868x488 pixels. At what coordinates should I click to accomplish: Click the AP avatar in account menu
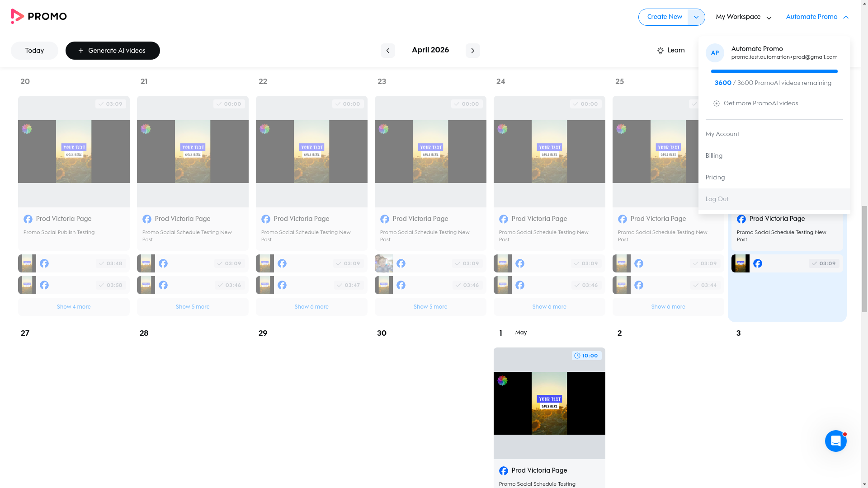pos(715,53)
